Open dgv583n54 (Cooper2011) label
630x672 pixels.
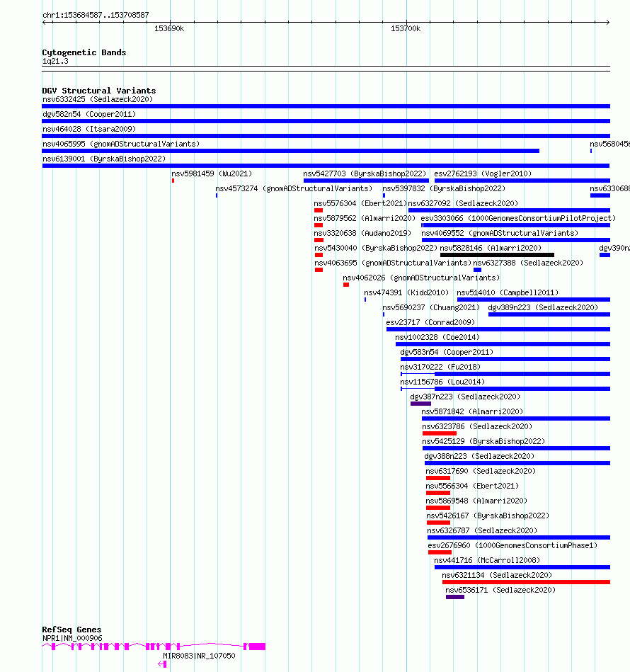447,352
